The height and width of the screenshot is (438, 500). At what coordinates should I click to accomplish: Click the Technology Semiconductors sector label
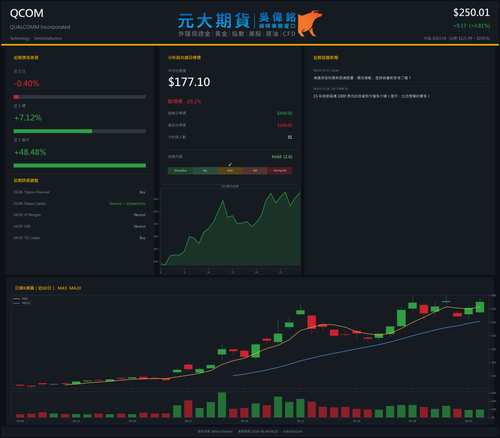[36, 38]
